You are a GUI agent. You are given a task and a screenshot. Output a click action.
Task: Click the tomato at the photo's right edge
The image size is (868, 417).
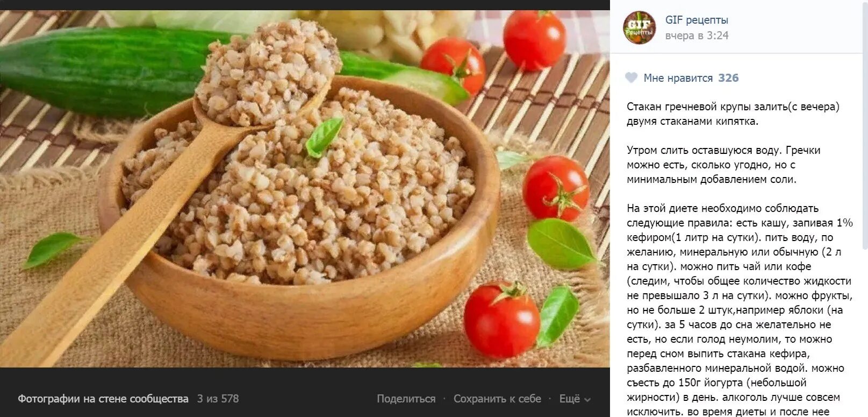tap(556, 188)
